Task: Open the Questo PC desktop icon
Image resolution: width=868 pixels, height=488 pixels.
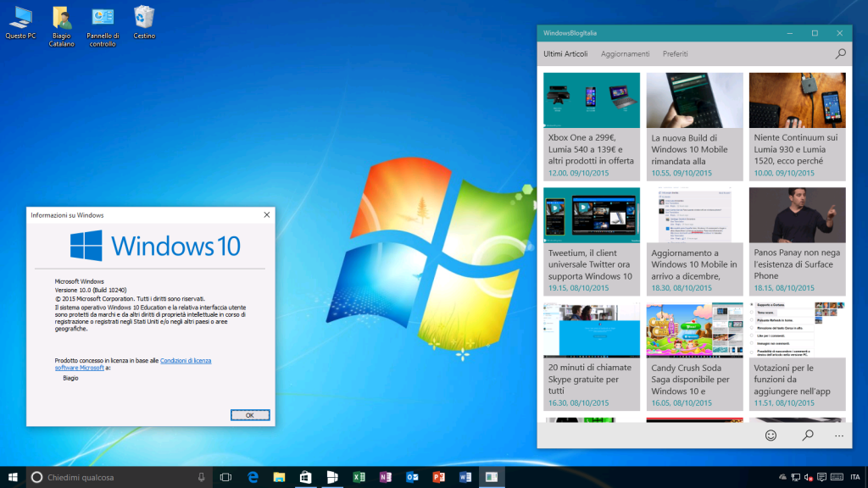Action: point(20,23)
